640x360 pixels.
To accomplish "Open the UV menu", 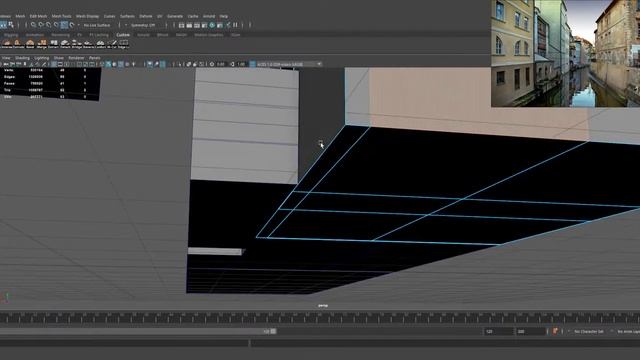I will pos(160,16).
